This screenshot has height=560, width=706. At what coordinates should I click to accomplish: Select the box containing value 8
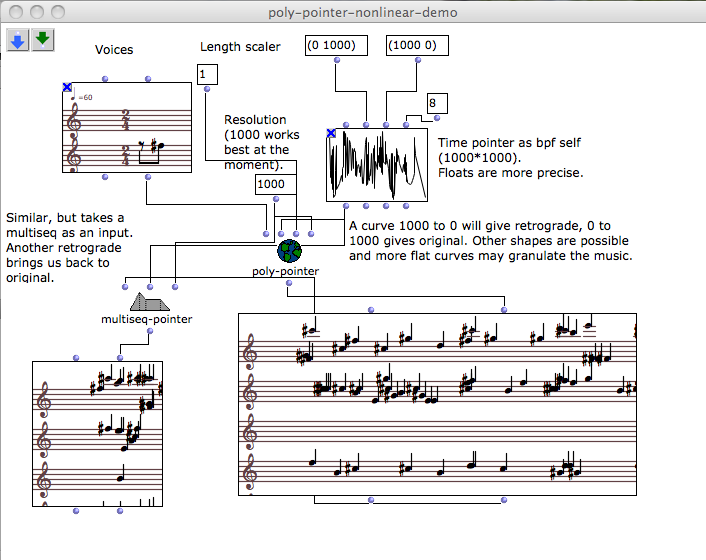click(x=437, y=104)
